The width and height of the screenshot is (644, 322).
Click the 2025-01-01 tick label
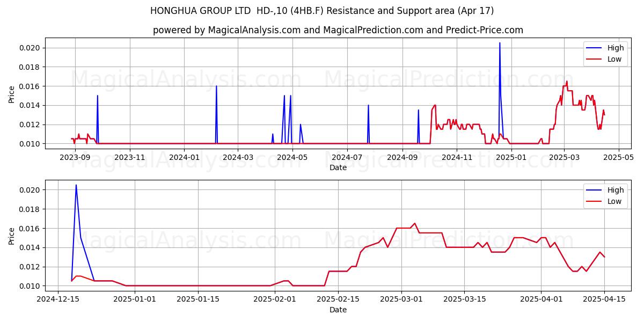tap(135, 299)
